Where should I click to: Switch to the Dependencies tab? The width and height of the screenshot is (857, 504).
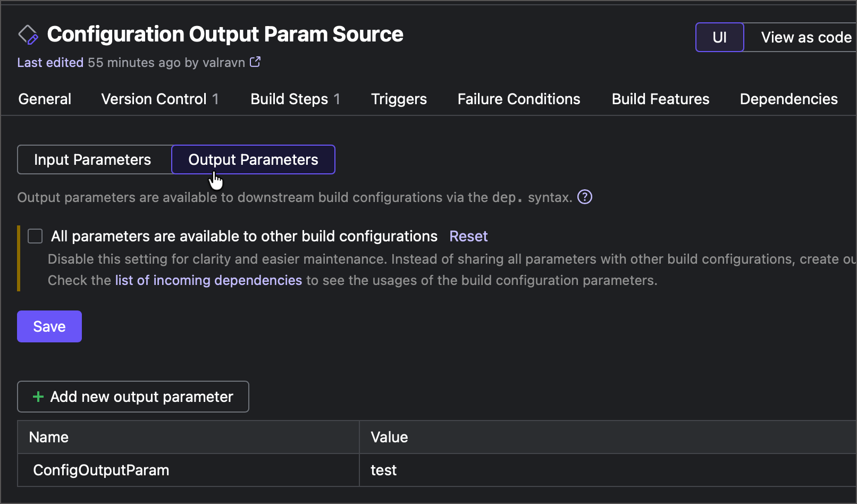788,99
